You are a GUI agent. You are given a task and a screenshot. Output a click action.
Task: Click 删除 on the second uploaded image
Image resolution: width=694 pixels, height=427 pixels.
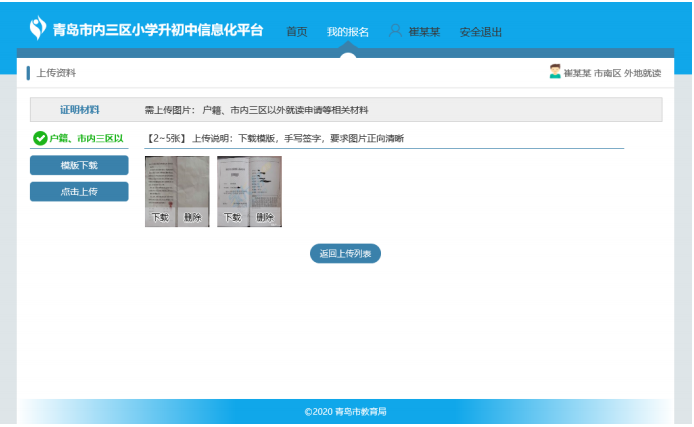pos(265,217)
